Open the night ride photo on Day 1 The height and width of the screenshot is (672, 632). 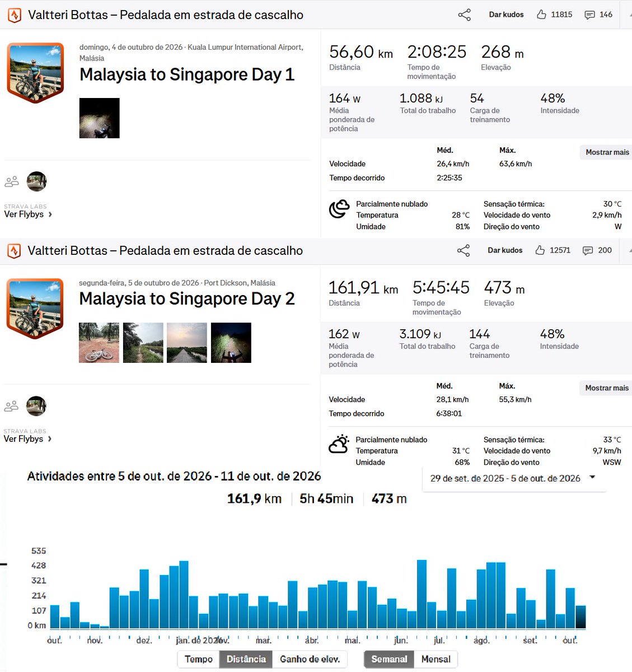coord(100,118)
